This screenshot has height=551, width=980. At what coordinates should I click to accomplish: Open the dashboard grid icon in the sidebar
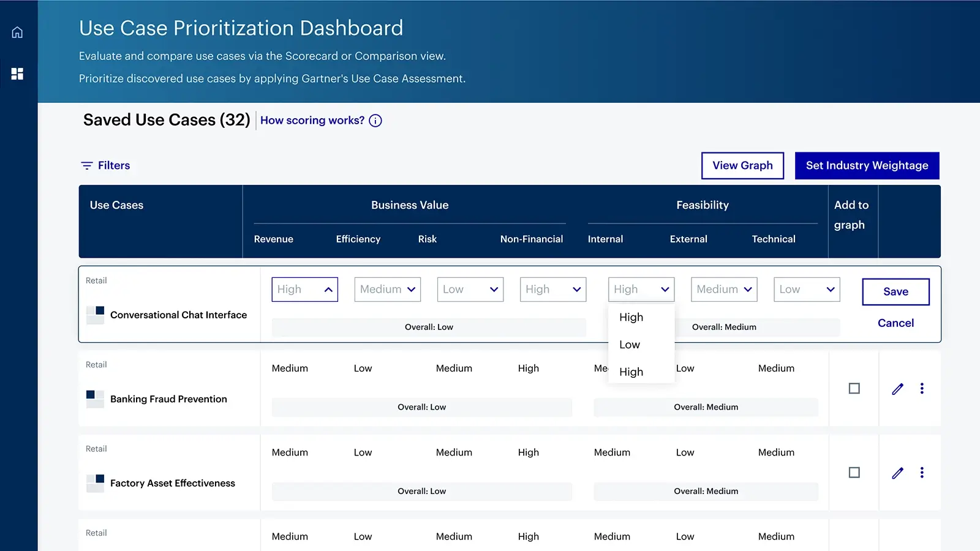pyautogui.click(x=17, y=73)
